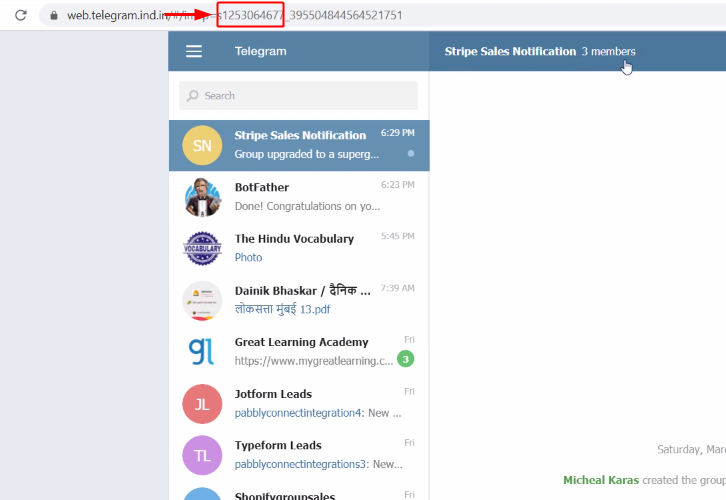
Task: Click the Photo preview under Hindu Vocabulary
Action: point(248,257)
